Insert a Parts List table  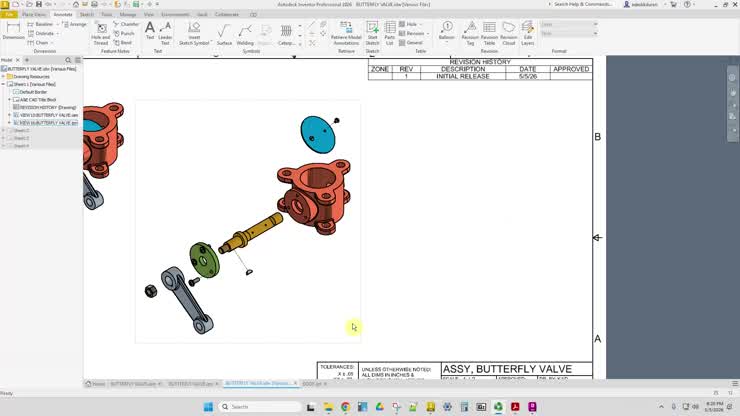point(389,33)
